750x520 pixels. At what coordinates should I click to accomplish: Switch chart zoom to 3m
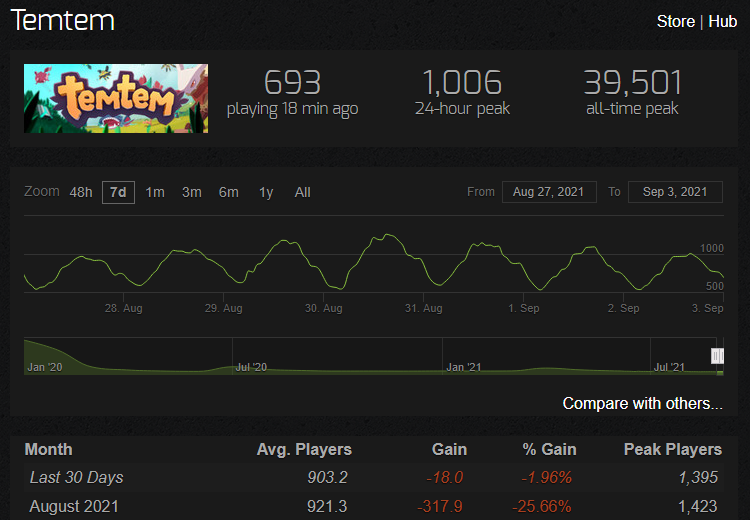click(191, 192)
